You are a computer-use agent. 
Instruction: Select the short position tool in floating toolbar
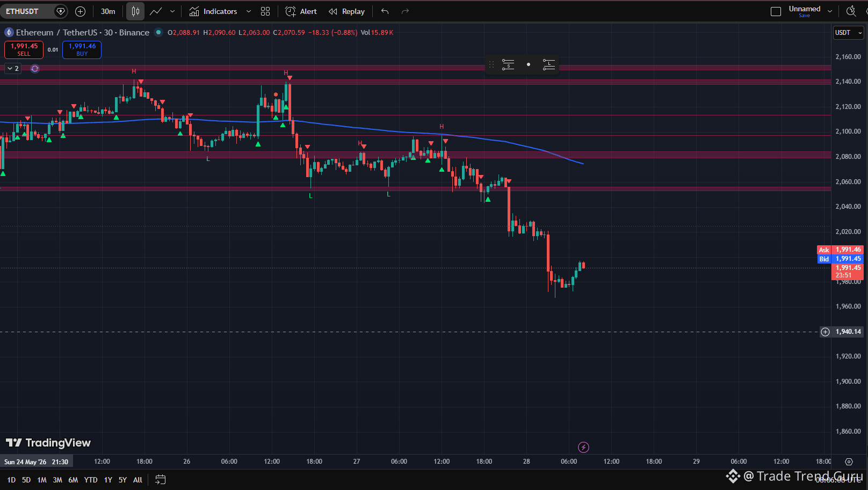(x=508, y=64)
